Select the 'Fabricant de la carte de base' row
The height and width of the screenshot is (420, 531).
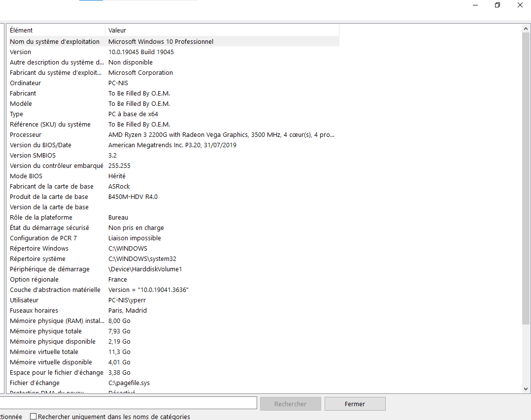point(51,187)
